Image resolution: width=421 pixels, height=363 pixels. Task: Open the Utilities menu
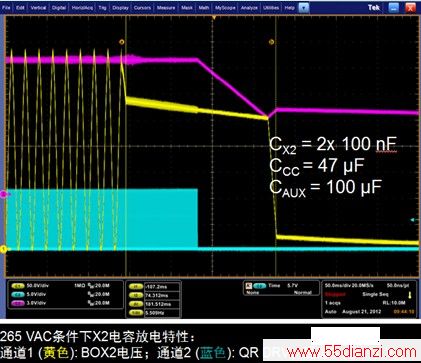pos(271,8)
